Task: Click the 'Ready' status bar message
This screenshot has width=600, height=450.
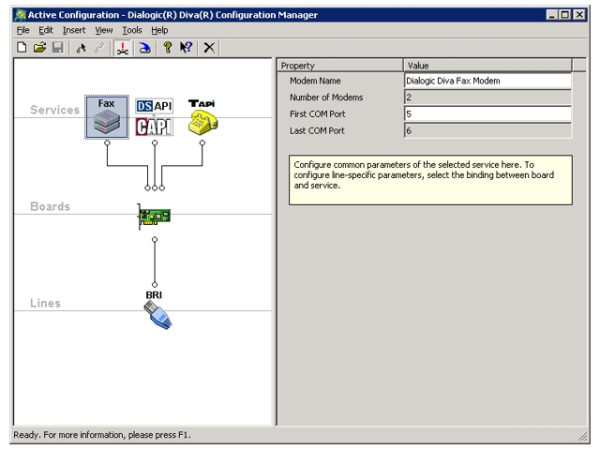Action: pos(102,435)
